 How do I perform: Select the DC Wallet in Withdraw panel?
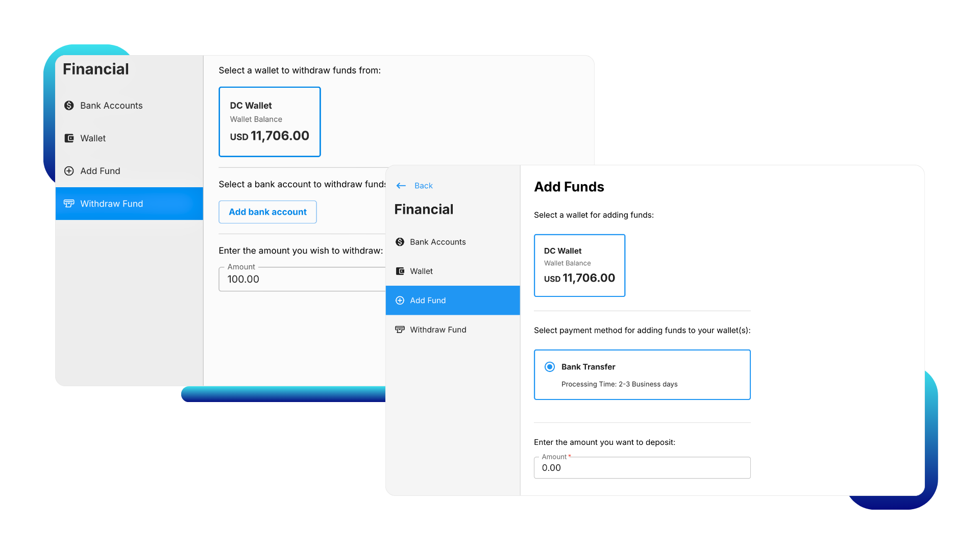(x=269, y=121)
